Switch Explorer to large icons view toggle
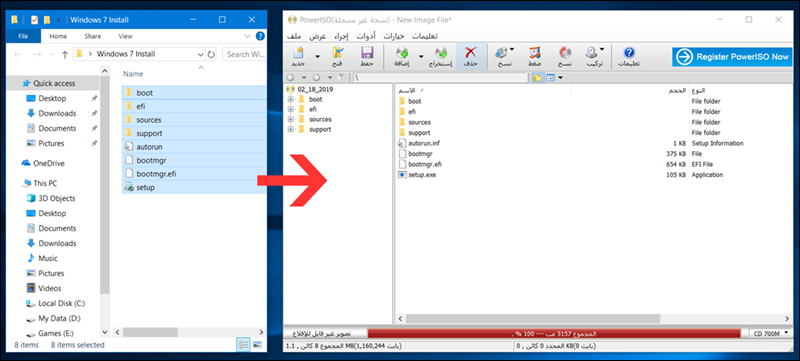This screenshot has width=800, height=361. tap(257, 345)
